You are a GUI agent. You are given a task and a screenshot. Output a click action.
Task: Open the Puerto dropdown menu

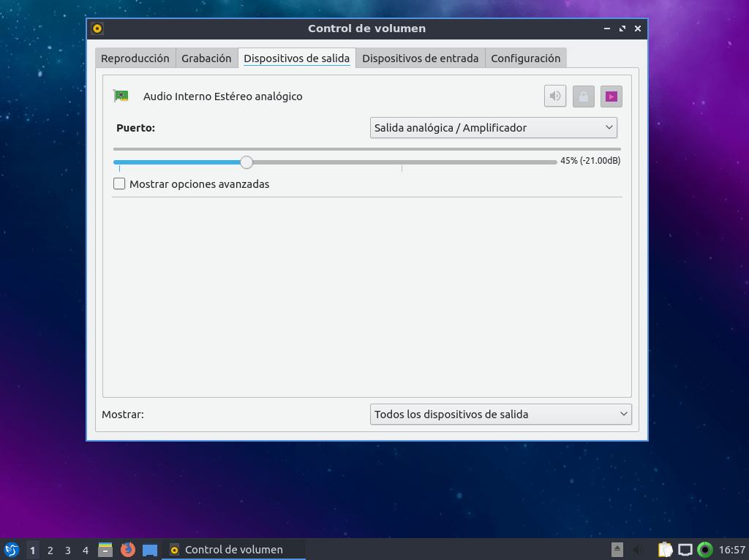[x=493, y=127]
